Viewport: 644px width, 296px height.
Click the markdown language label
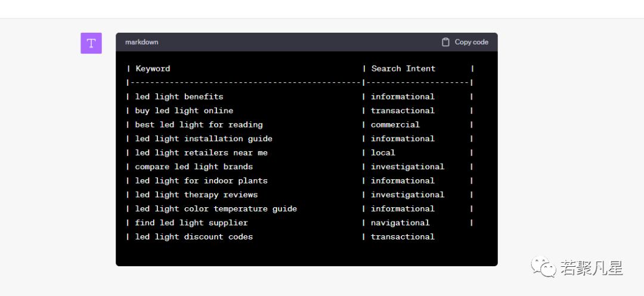pyautogui.click(x=142, y=42)
